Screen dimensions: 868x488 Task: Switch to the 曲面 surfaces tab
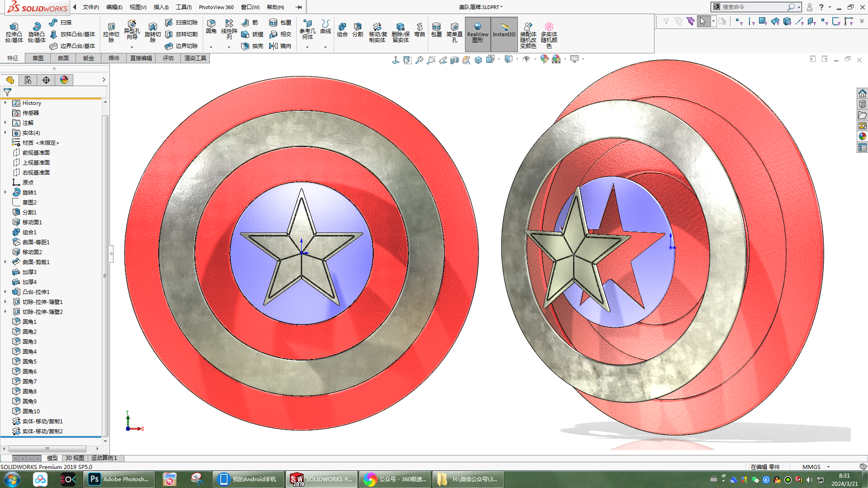click(x=63, y=58)
